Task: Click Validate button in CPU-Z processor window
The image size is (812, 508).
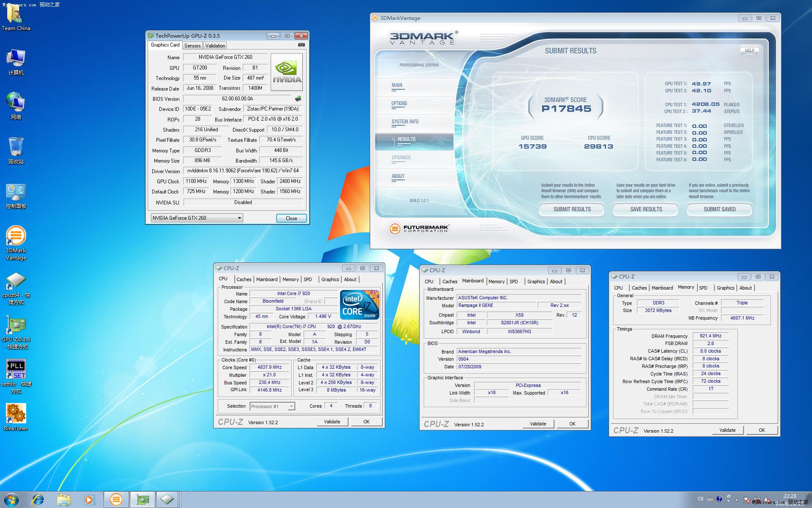Action: tap(334, 422)
